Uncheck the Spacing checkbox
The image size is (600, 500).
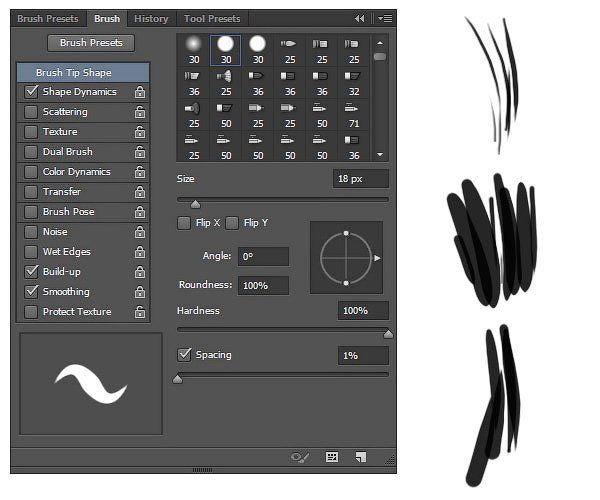[184, 355]
